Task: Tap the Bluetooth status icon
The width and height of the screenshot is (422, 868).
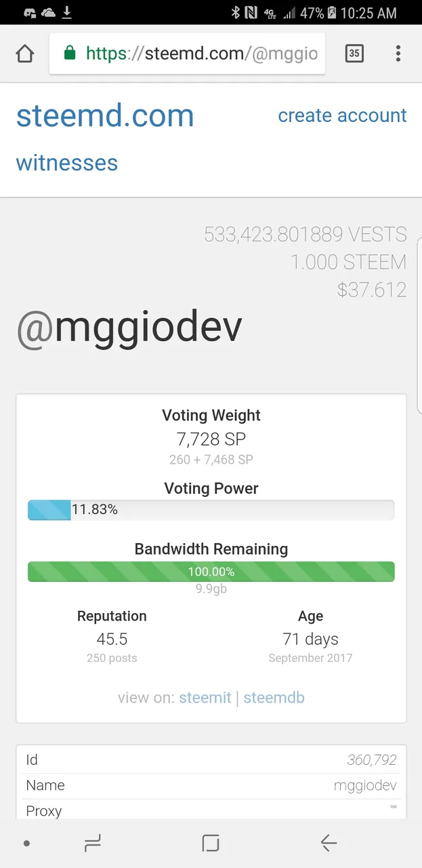Action: click(236, 12)
